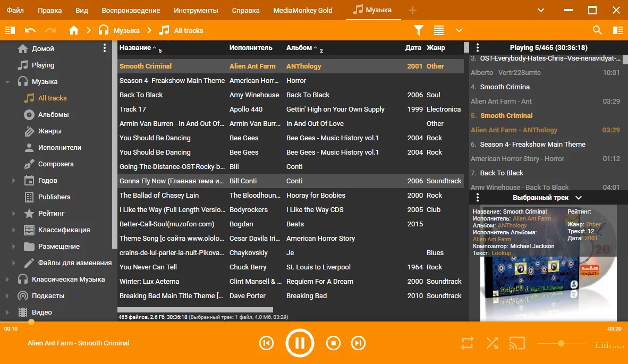Sort by the Название column header
Image resolution: width=628 pixels, height=364 pixels.
pos(135,48)
